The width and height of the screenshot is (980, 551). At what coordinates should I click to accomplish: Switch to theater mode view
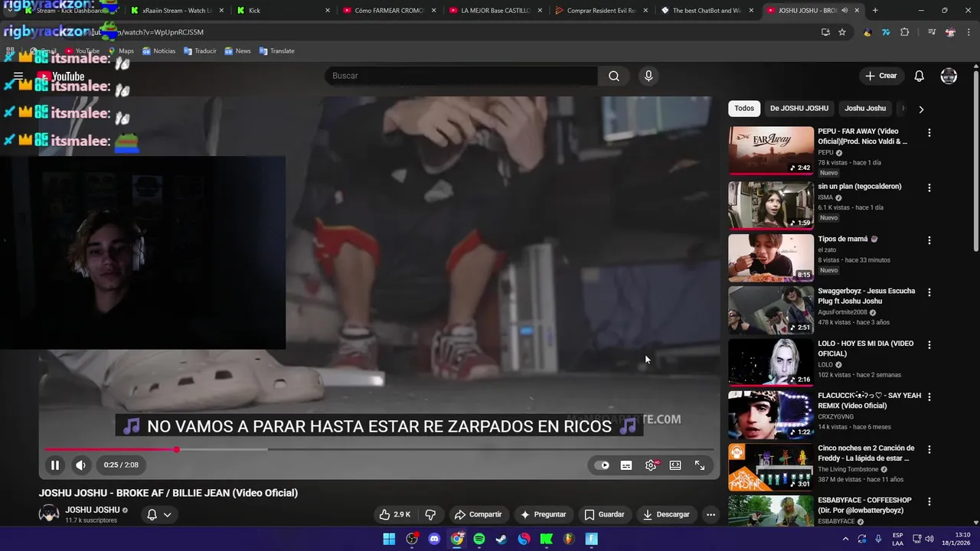pyautogui.click(x=675, y=465)
